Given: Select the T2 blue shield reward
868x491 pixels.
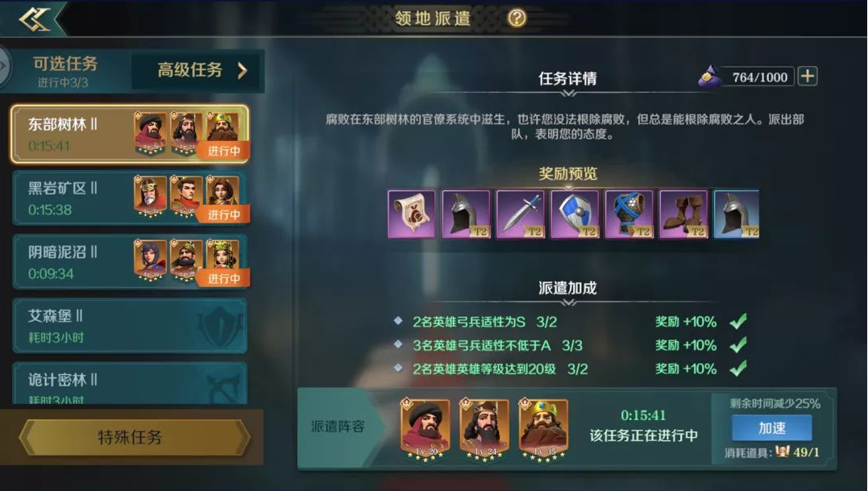Looking at the screenshot, I should tap(575, 214).
